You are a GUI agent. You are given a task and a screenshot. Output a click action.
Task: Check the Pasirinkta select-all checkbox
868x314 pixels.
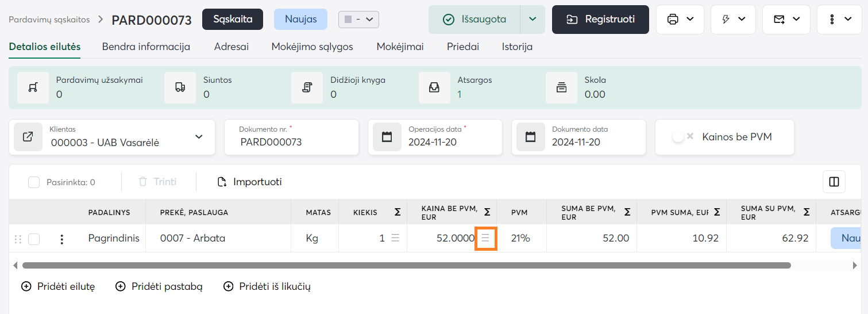tap(34, 182)
